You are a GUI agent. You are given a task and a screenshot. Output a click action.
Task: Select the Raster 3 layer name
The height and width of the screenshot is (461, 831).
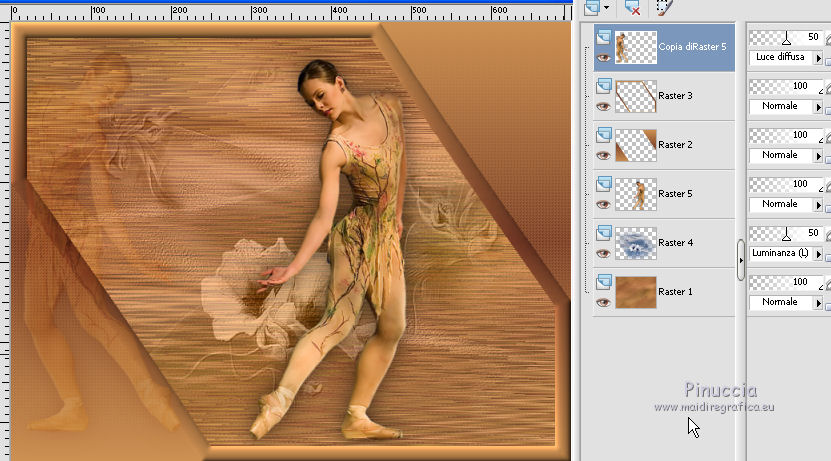pyautogui.click(x=675, y=96)
